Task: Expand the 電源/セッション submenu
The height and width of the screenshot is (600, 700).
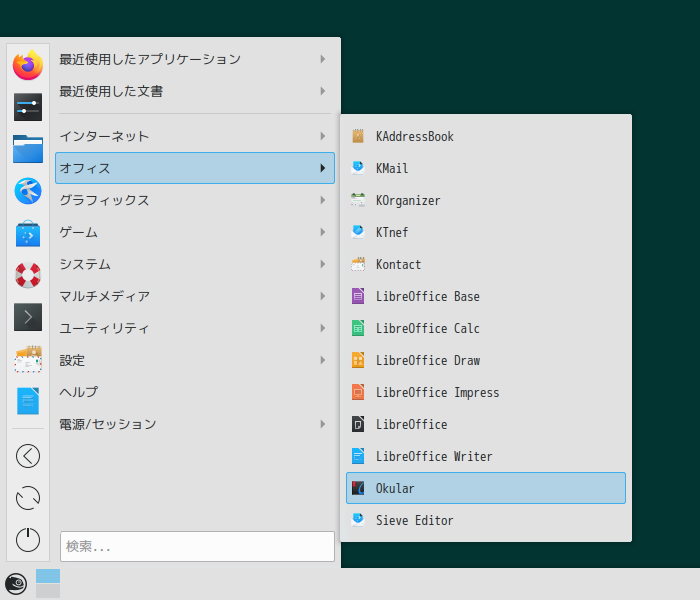Action: point(195,424)
